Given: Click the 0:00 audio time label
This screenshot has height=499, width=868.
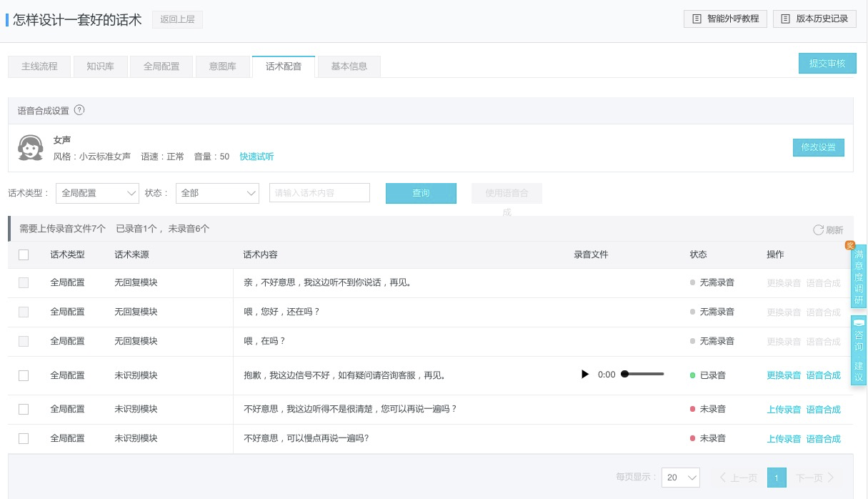Looking at the screenshot, I should [x=607, y=375].
